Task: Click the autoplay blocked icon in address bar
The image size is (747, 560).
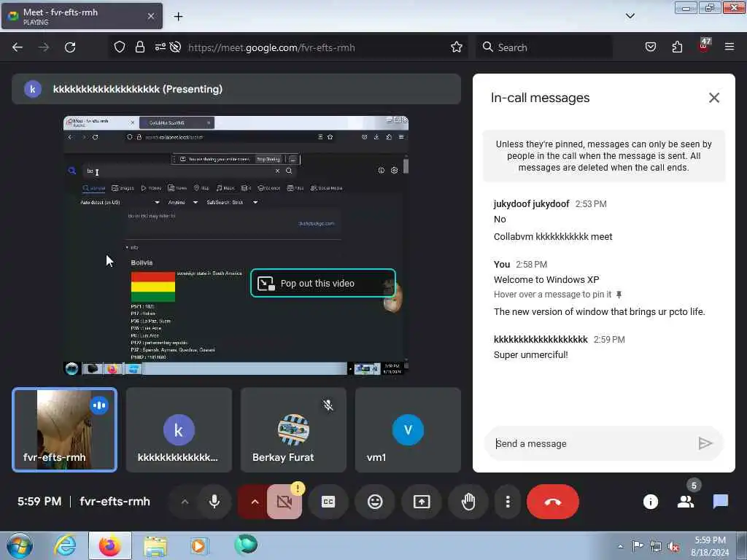Action: [x=175, y=47]
